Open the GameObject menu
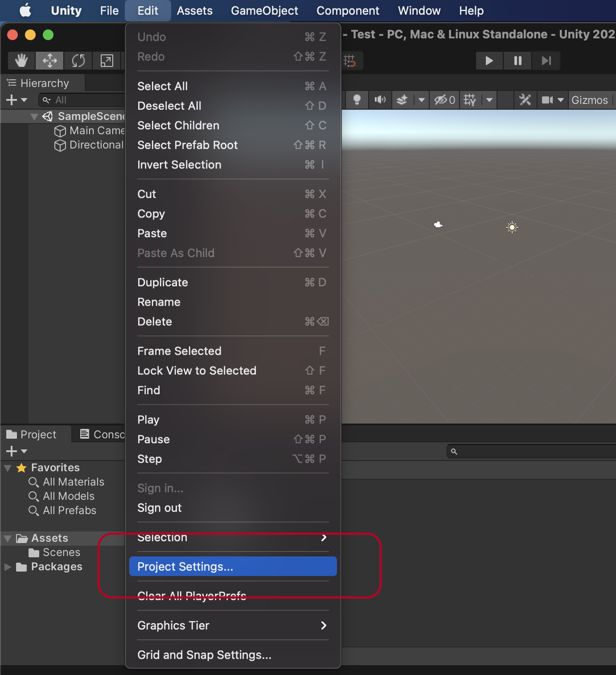Screen dimensions: 616x675 click(264, 11)
